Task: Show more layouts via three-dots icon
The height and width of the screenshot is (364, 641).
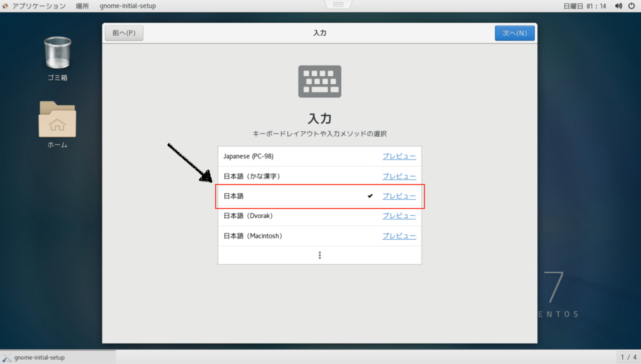Action: 319,255
